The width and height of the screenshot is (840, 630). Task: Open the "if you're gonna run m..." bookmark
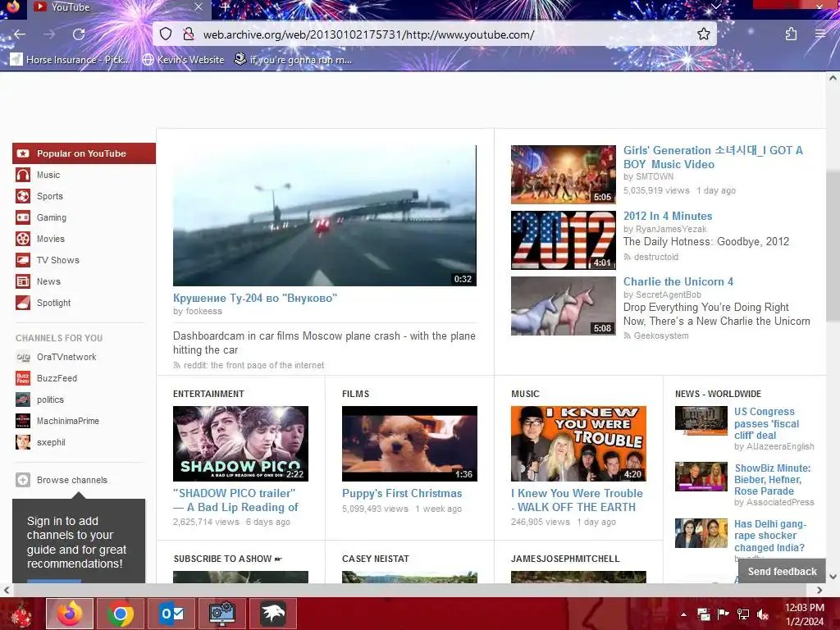pos(294,59)
